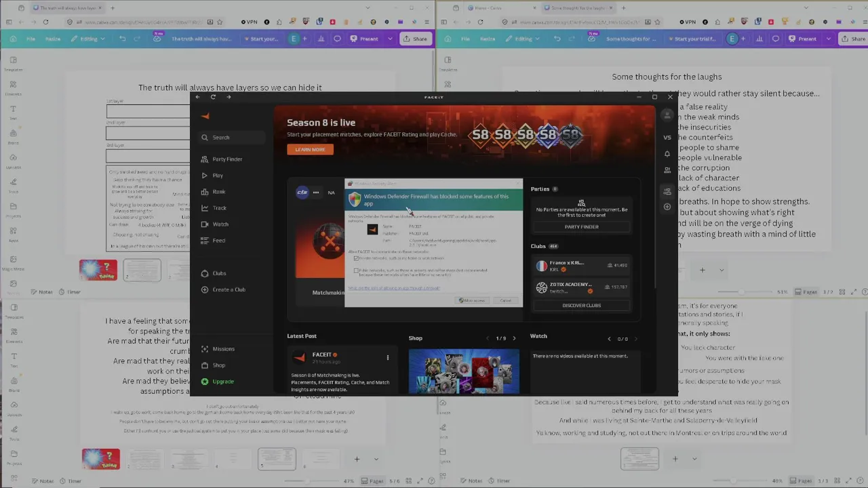The height and width of the screenshot is (488, 868).
Task: Open Shop in the FACEIT sidebar
Action: coord(213,365)
